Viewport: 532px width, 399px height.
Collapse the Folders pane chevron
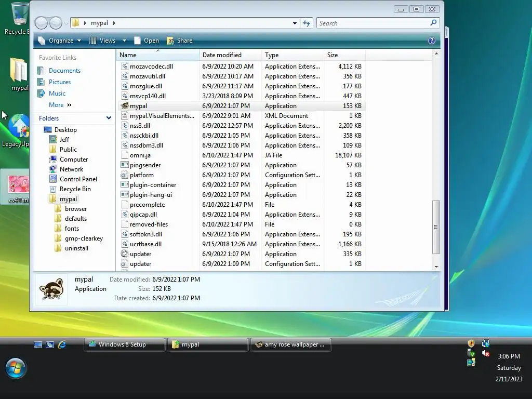click(109, 118)
